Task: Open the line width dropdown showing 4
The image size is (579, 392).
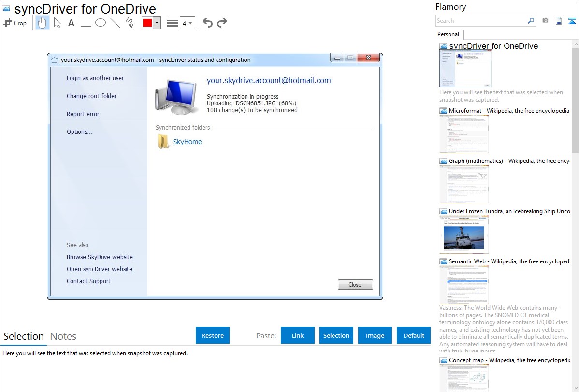Action: (x=188, y=23)
